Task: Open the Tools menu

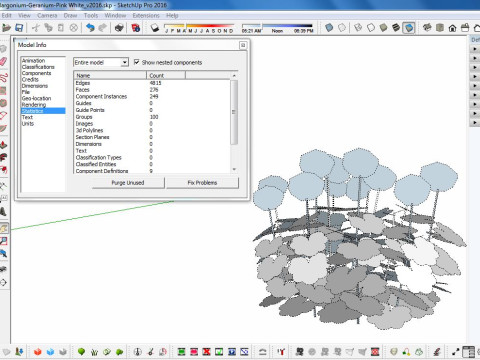Action: tap(91, 15)
